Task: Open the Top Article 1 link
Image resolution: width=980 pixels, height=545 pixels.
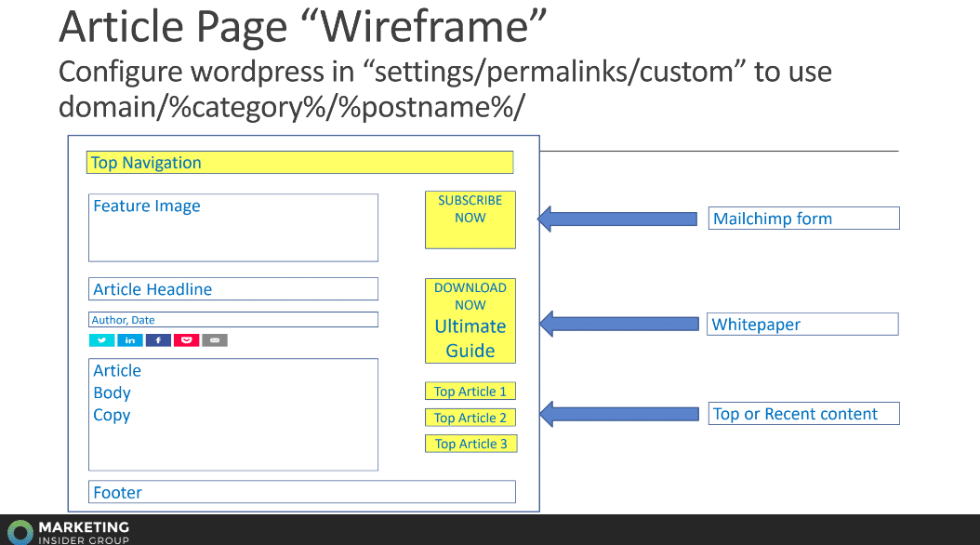Action: 470,392
